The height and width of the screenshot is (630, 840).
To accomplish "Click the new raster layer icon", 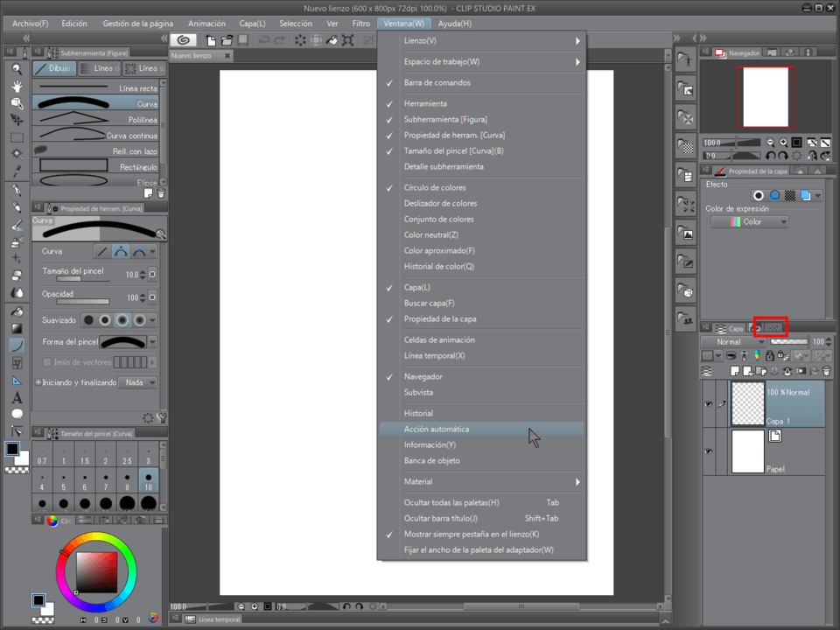I will [735, 371].
